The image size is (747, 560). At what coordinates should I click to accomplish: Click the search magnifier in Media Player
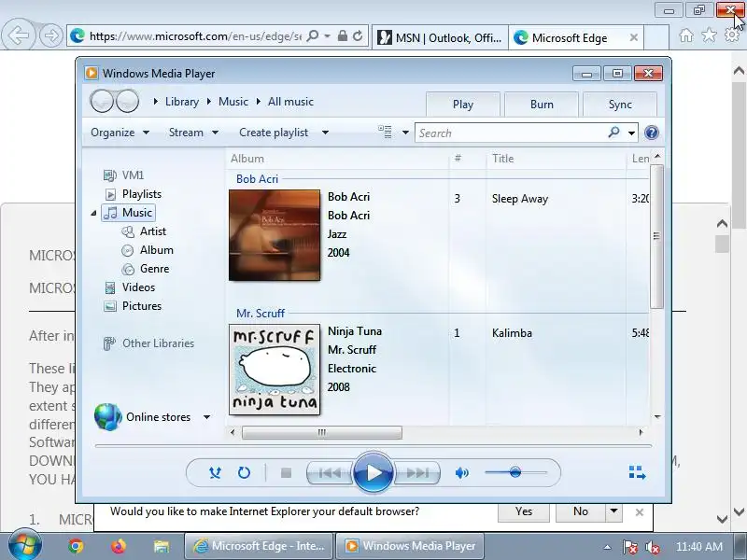614,132
